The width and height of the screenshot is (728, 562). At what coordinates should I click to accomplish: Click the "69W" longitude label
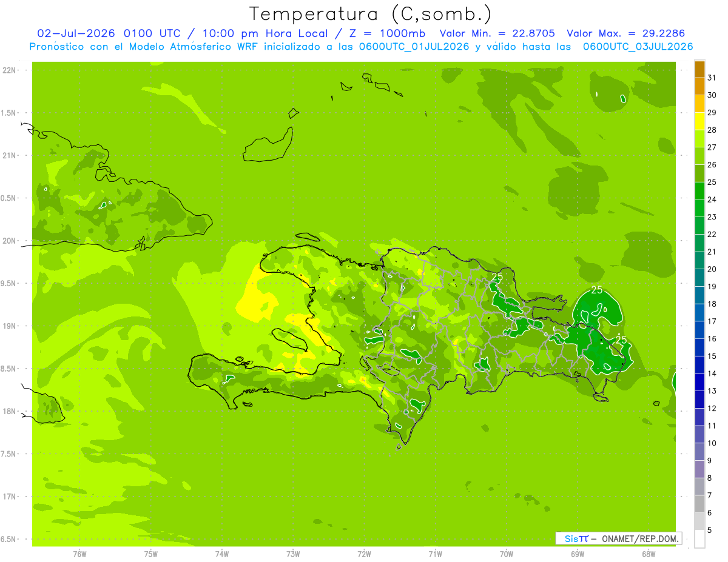pos(577,554)
